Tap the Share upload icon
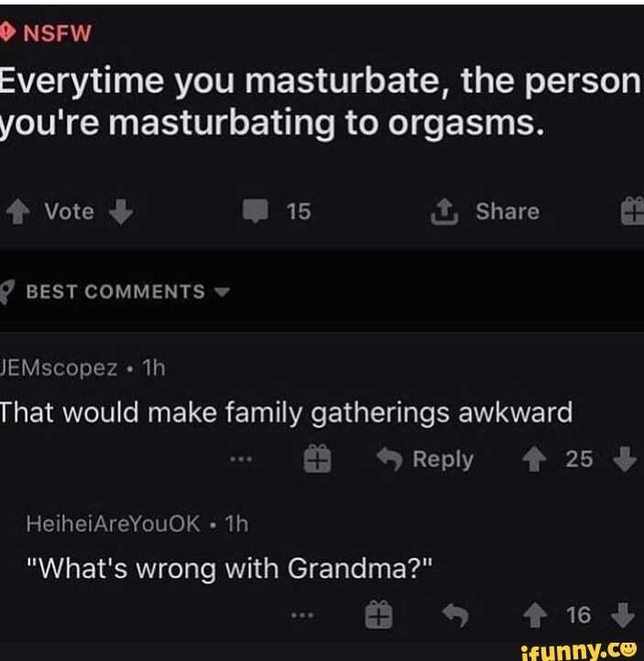This screenshot has width=644, height=661. (x=444, y=211)
